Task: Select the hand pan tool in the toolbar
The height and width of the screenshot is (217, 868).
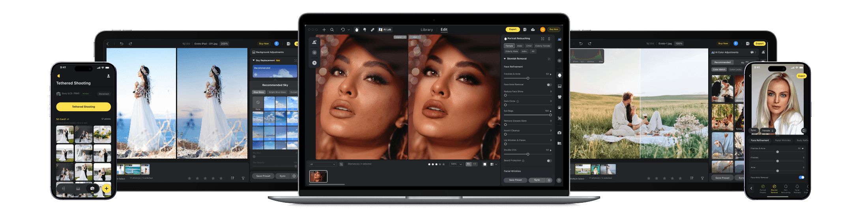Action: pyautogui.click(x=357, y=30)
